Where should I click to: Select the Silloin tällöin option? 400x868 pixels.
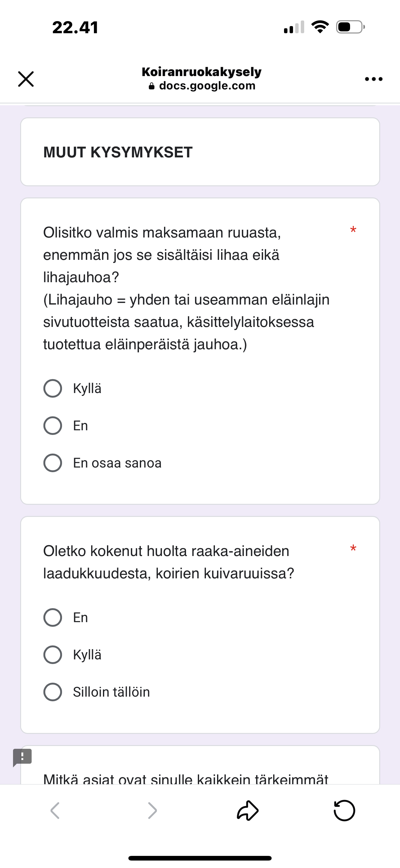click(53, 692)
